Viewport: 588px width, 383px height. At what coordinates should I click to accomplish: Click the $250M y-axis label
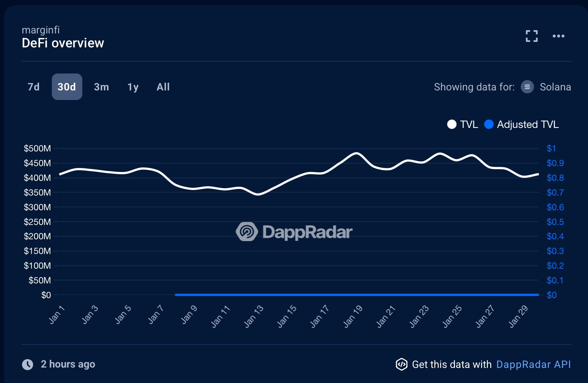(x=37, y=222)
